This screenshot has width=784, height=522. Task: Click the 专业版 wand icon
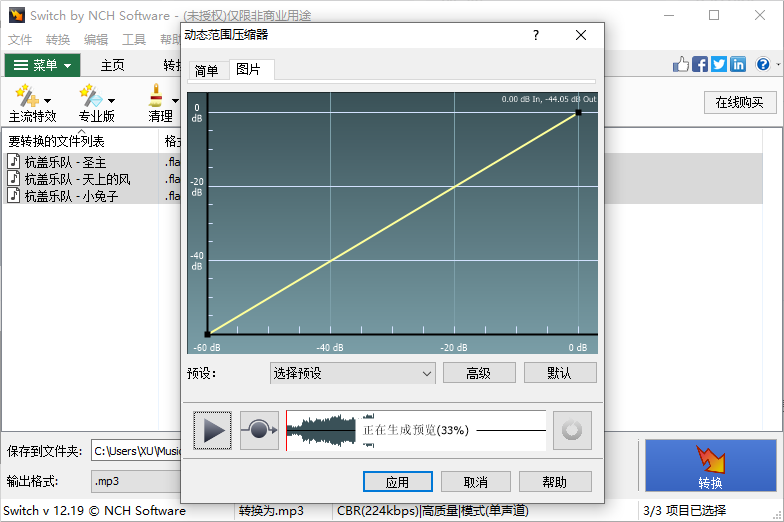point(90,96)
